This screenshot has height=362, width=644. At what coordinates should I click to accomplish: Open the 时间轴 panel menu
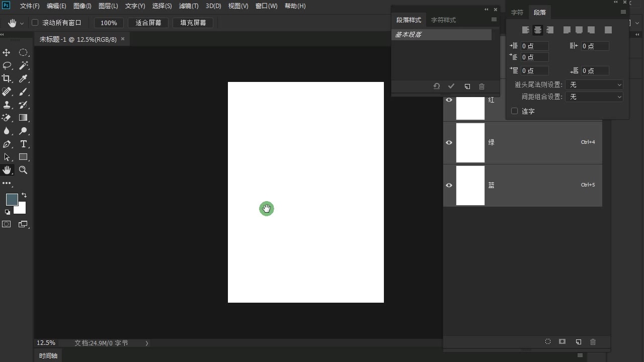tap(580, 355)
